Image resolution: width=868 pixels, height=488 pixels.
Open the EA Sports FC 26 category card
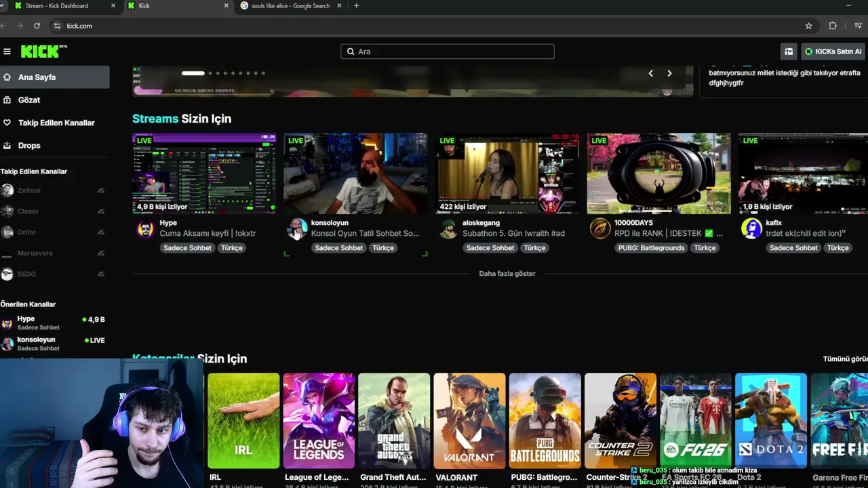(696, 420)
